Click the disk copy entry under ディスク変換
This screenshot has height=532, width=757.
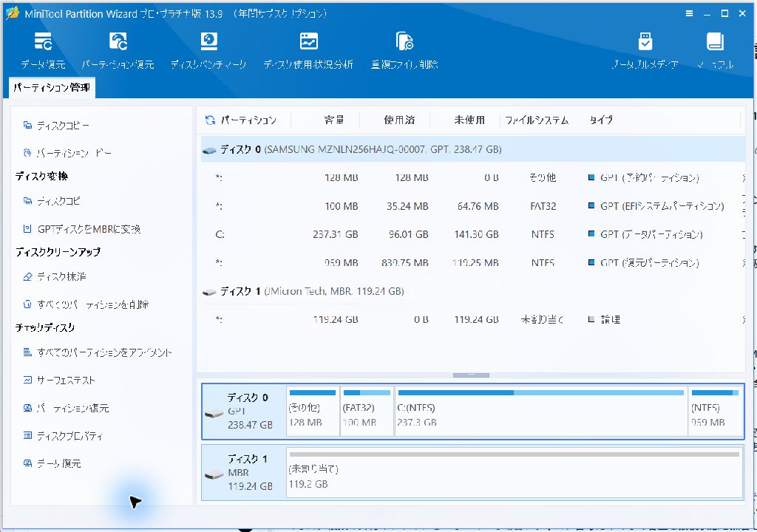pos(51,201)
